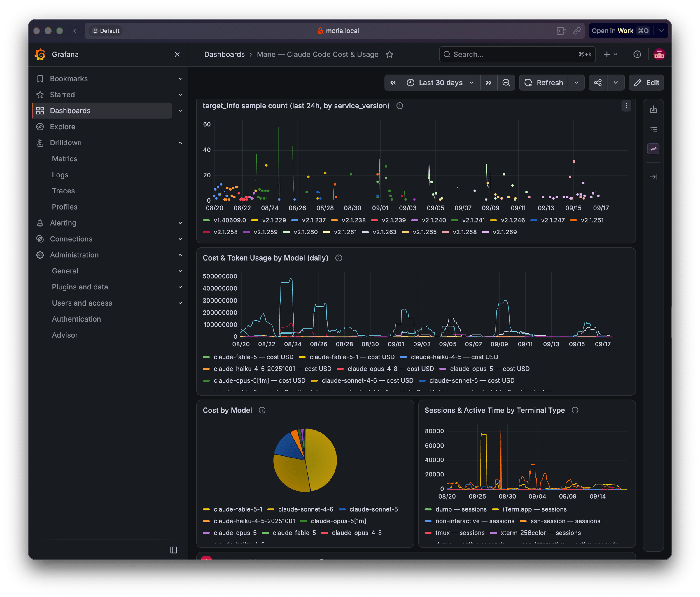
Task: Expand Users and access submenu
Action: pos(180,303)
